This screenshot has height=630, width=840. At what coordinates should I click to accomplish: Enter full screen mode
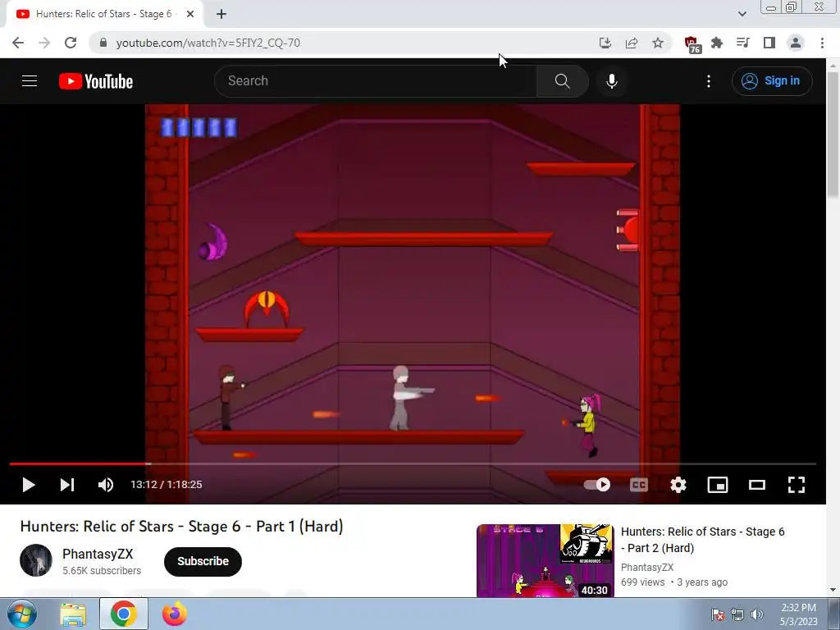(796, 485)
